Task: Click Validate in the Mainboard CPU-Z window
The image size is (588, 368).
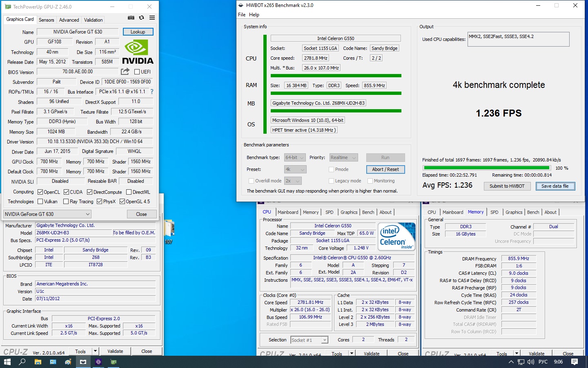Action: (x=115, y=351)
